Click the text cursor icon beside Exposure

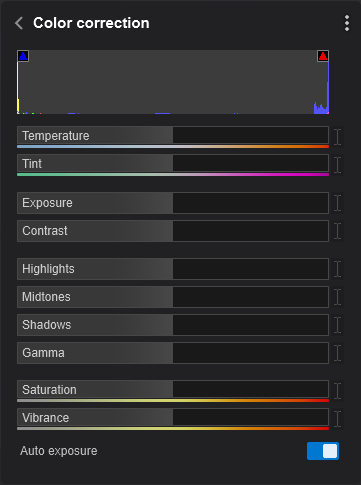[337, 203]
